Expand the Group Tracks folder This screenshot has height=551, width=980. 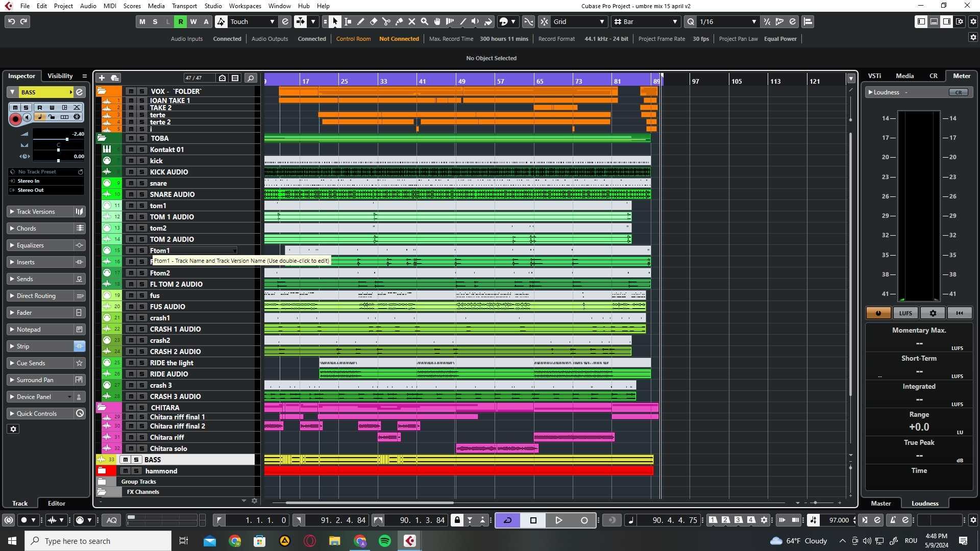(102, 482)
